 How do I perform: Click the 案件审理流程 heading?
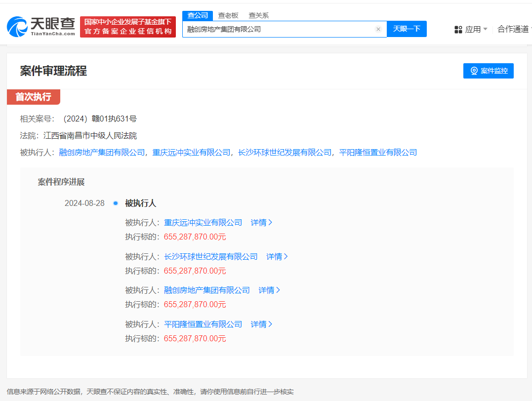(x=53, y=71)
